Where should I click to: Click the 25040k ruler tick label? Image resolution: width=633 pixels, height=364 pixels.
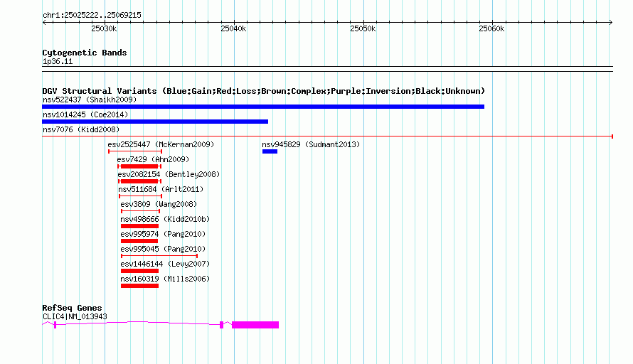[x=233, y=29]
